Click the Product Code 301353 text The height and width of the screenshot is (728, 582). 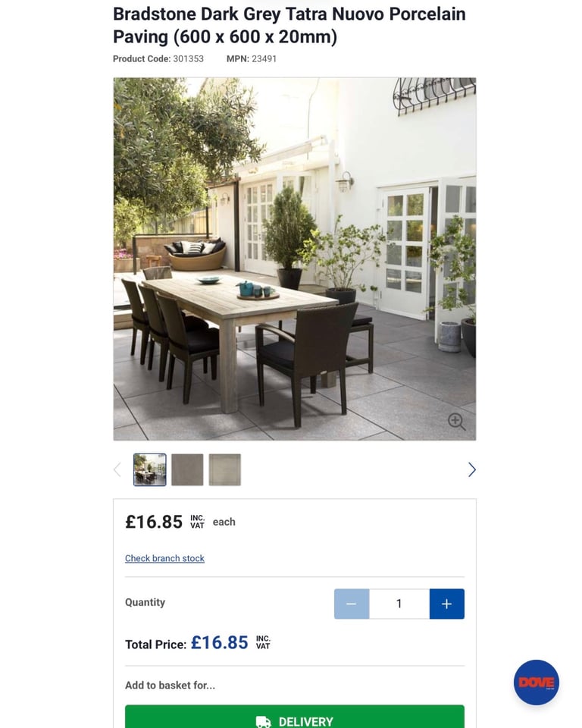coord(158,59)
